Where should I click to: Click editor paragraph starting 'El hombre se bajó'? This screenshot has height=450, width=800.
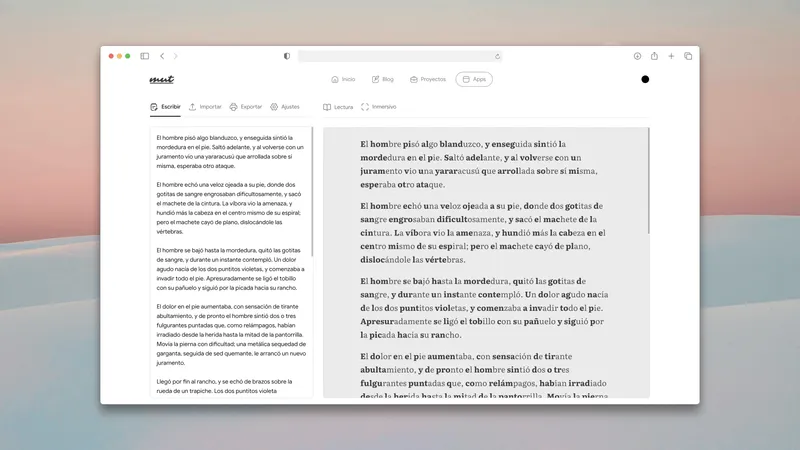(230, 269)
